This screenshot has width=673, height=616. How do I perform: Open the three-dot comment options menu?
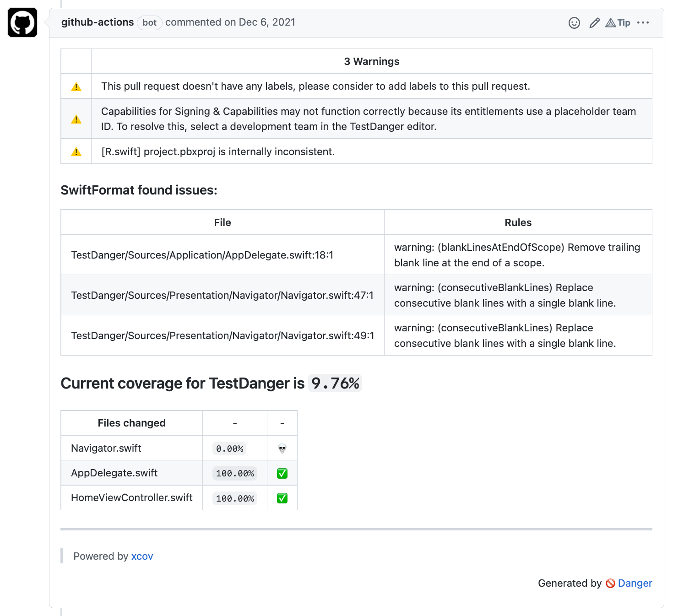point(643,23)
